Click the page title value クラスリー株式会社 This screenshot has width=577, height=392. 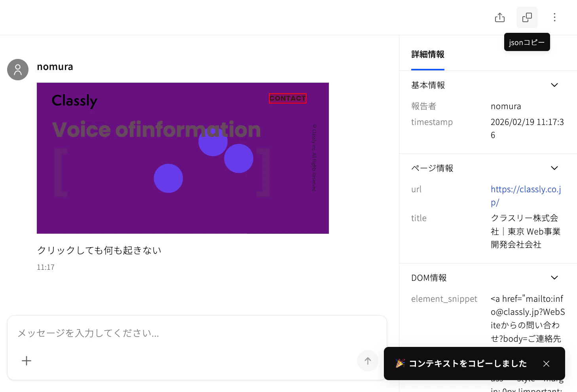(526, 231)
